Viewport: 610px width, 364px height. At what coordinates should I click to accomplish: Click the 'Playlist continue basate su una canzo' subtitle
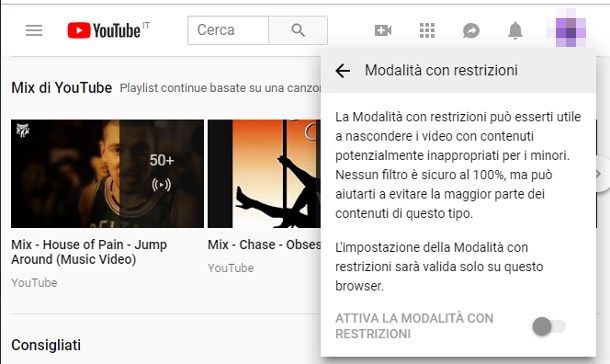click(x=220, y=88)
